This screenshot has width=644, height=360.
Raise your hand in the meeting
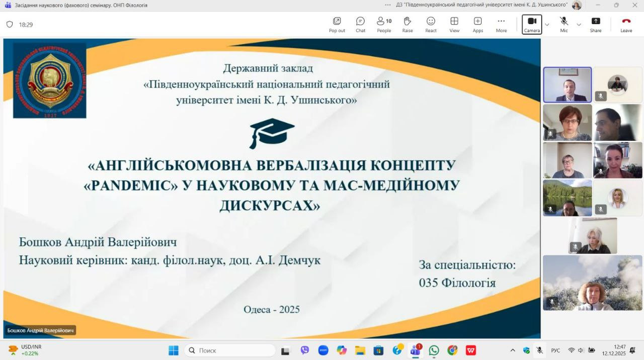click(x=407, y=24)
